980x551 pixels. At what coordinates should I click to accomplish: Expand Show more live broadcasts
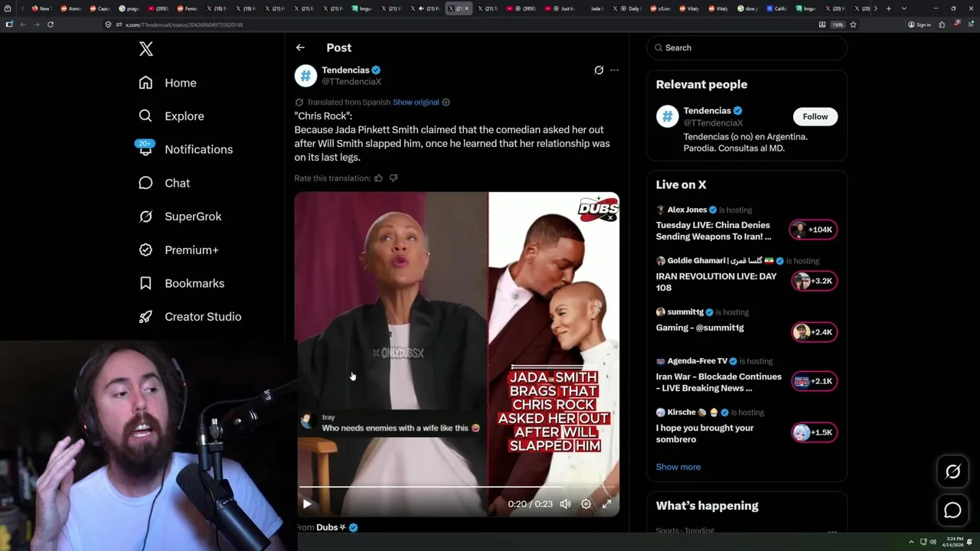pyautogui.click(x=678, y=467)
